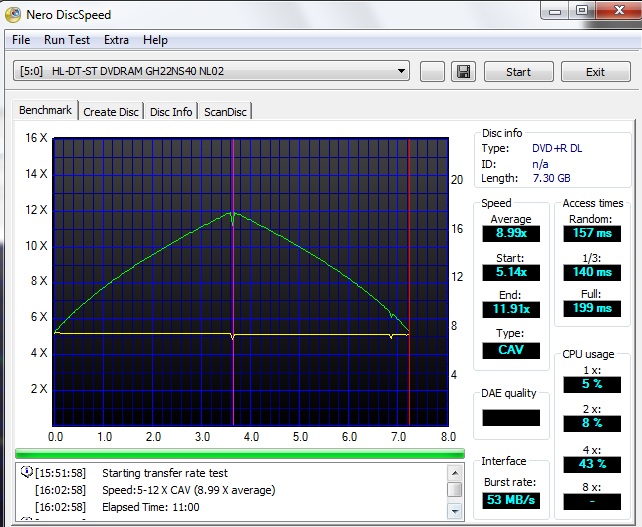The image size is (642, 527).
Task: Switch to the Benchmark tab
Action: (45, 110)
